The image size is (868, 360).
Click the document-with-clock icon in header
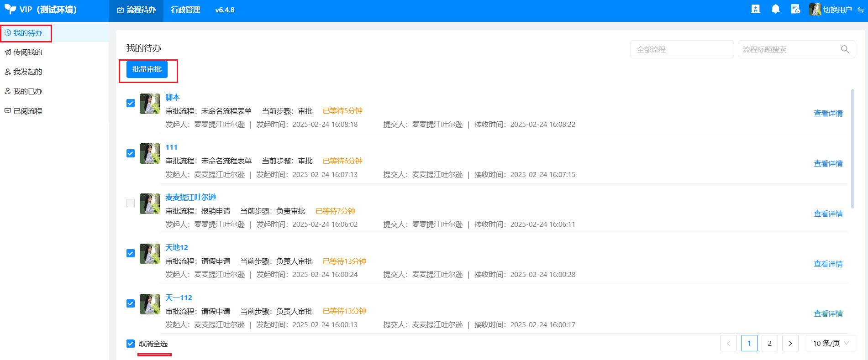pyautogui.click(x=795, y=10)
